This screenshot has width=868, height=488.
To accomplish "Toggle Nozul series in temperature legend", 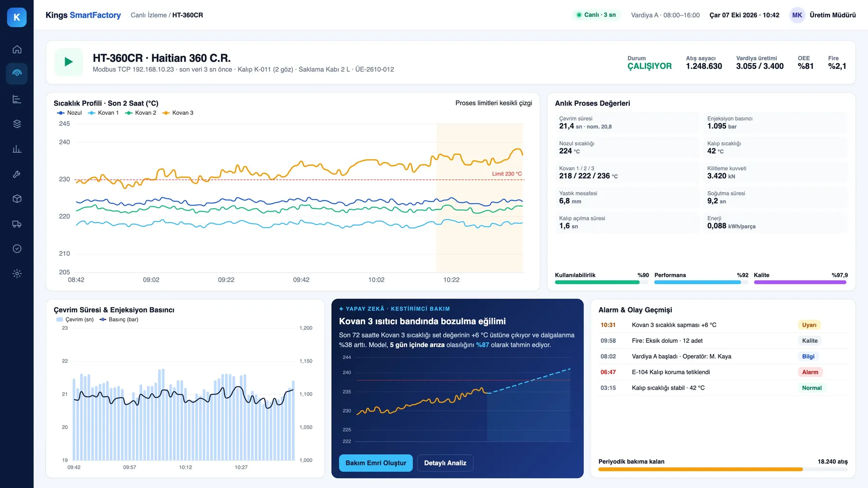I will [x=69, y=113].
